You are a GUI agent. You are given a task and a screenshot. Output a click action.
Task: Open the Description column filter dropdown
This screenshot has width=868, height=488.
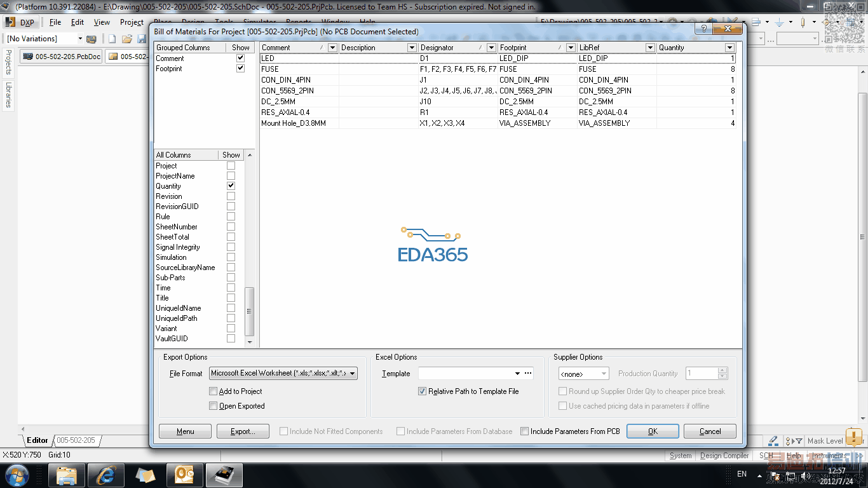[412, 48]
